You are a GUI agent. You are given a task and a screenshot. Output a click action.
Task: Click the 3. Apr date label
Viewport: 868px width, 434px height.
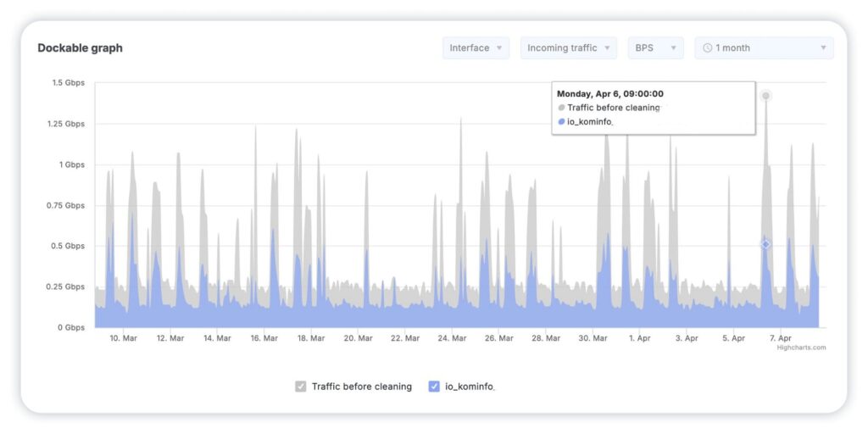[687, 338]
